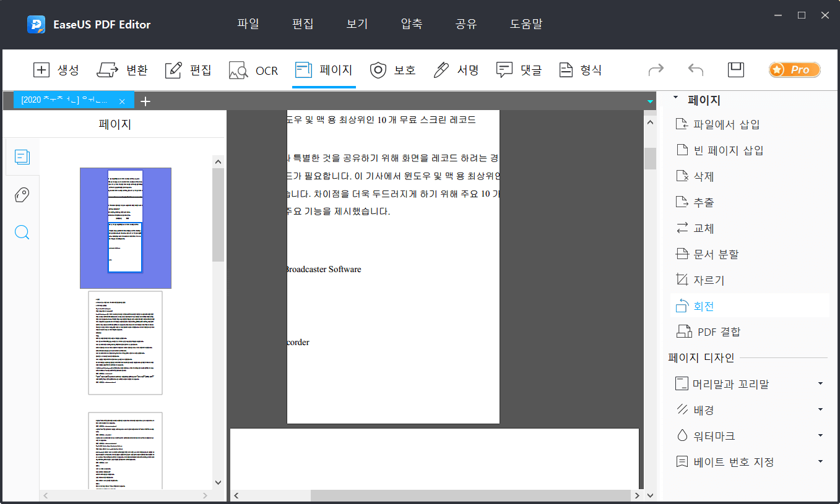Save the document with the save icon
Viewport: 840px width, 504px height.
pos(735,70)
